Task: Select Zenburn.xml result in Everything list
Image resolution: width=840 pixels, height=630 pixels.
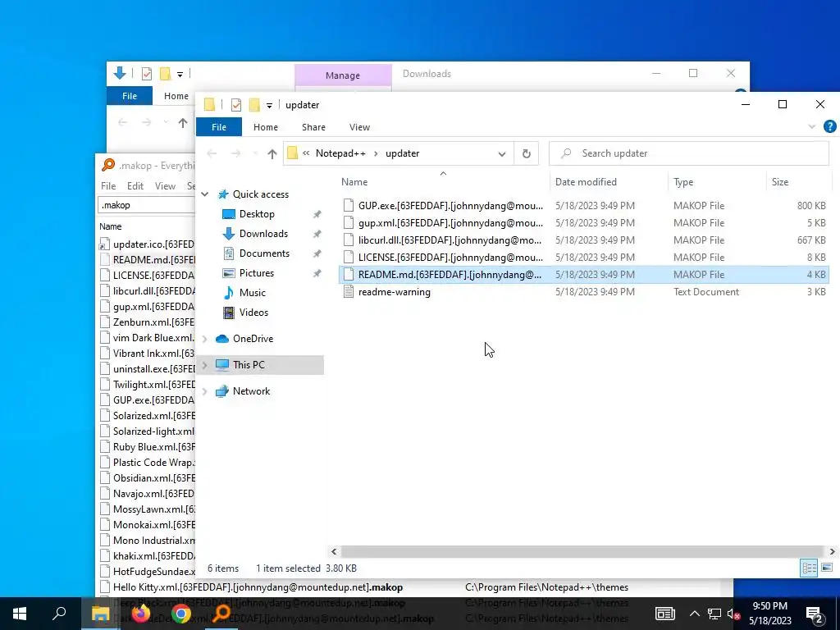Action: [148, 322]
